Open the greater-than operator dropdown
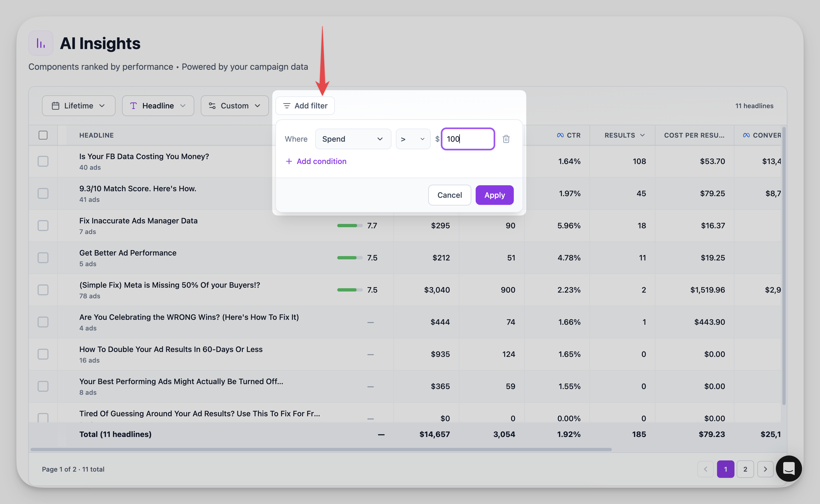 click(412, 139)
